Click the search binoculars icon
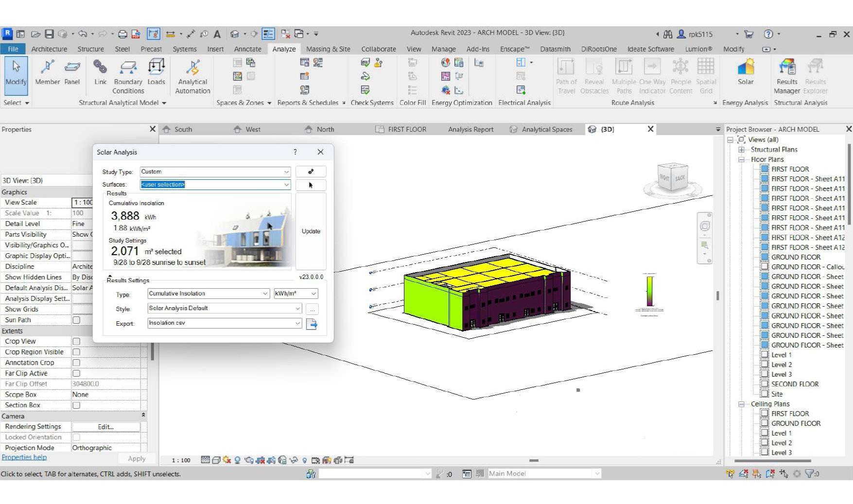 click(x=668, y=34)
